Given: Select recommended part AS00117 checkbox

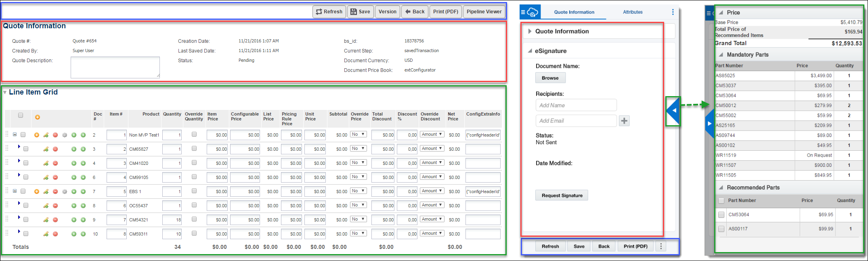Looking at the screenshot, I should click(x=721, y=229).
